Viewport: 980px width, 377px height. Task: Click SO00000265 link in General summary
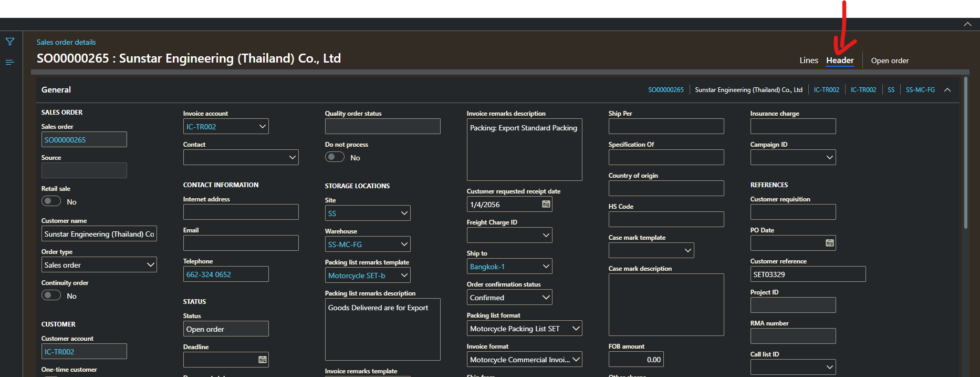click(666, 90)
